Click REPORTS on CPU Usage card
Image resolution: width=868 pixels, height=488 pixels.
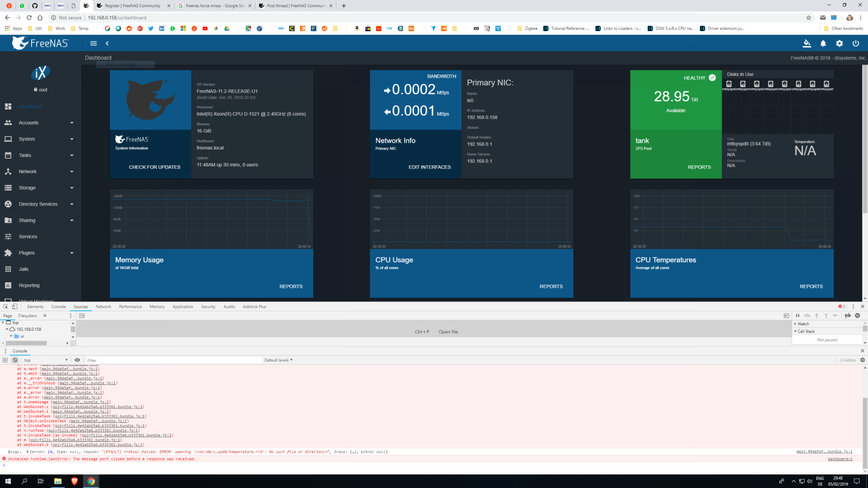pyautogui.click(x=551, y=286)
